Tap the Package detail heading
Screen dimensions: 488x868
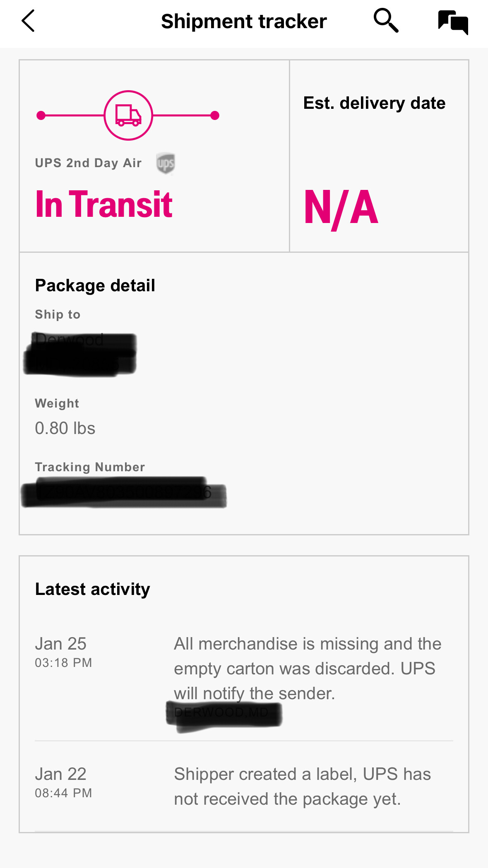pos(95,285)
